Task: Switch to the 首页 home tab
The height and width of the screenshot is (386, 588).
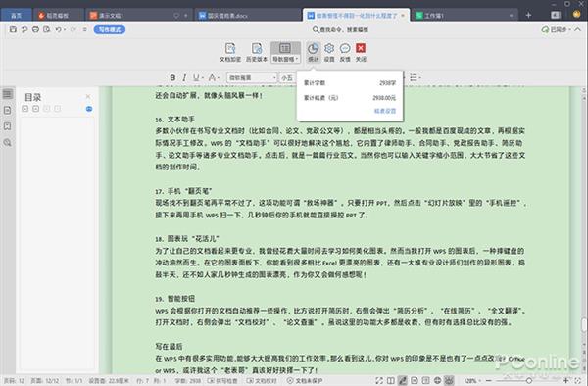Action: tap(16, 15)
